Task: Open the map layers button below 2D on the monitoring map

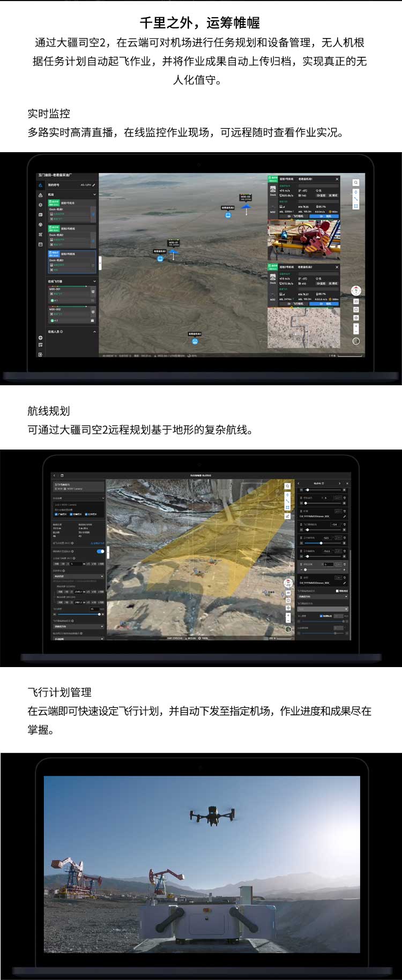Action: 356,309
